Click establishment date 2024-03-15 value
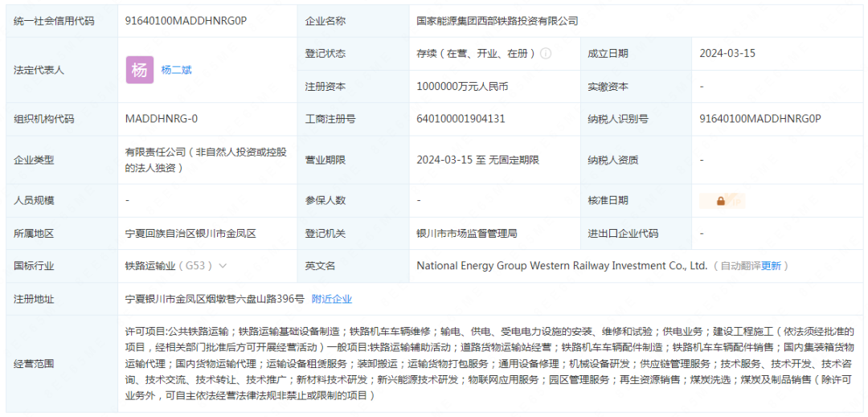Viewport: 868px width, 417px height. pyautogui.click(x=727, y=54)
